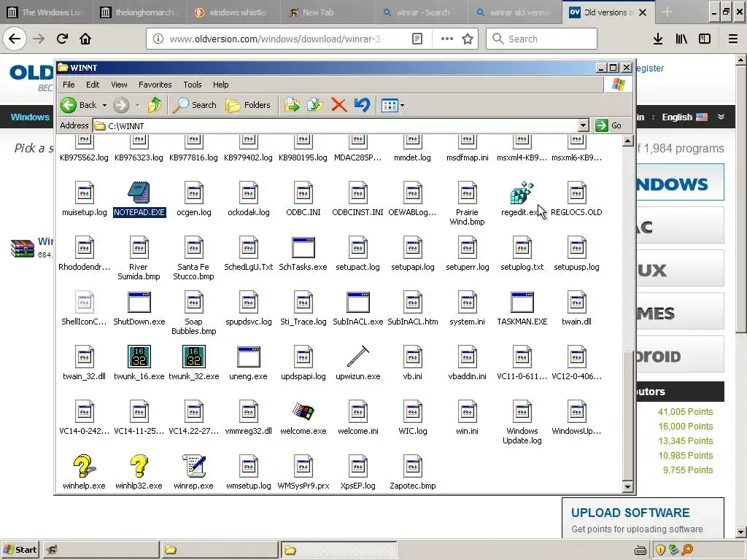Expand the English language selector chevron

tap(721, 117)
